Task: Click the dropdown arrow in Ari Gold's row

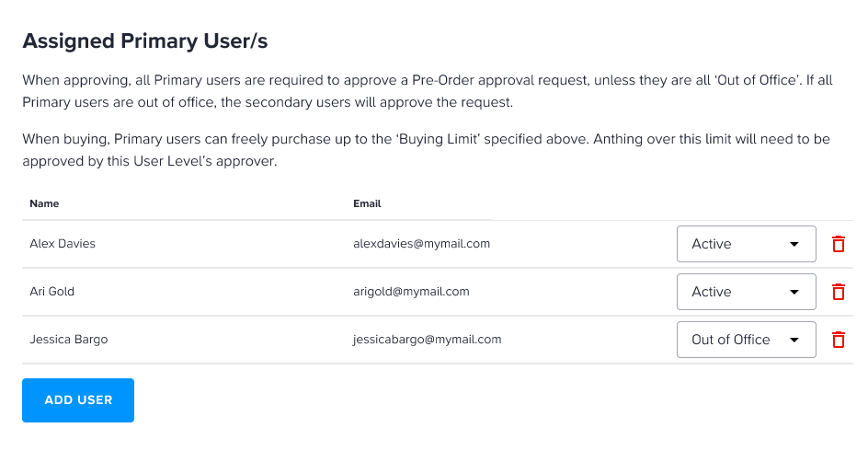Action: point(794,292)
